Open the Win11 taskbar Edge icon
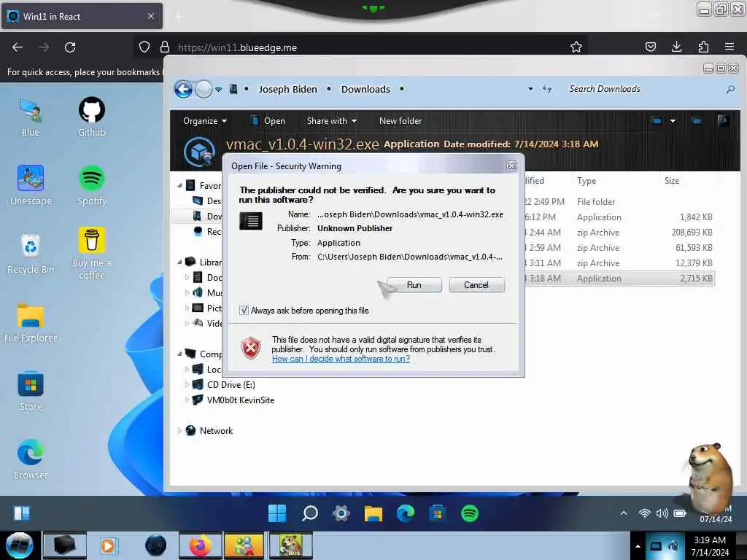747x560 pixels. pos(406,513)
